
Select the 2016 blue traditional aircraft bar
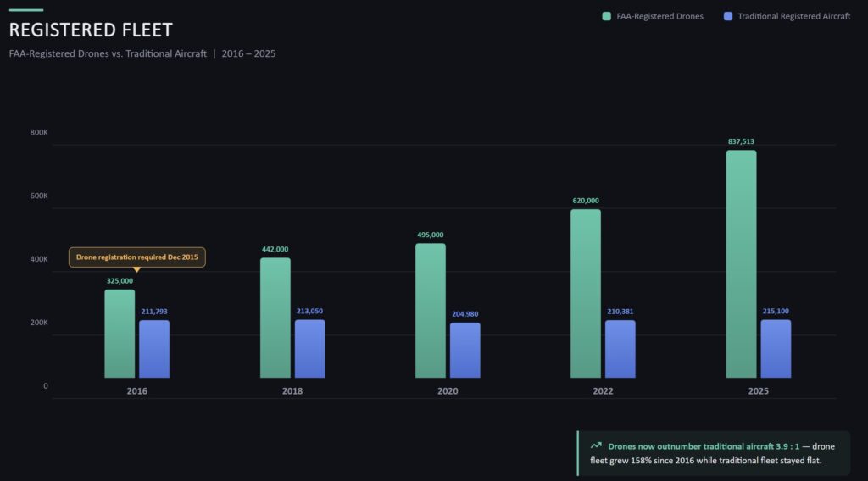[x=154, y=349]
